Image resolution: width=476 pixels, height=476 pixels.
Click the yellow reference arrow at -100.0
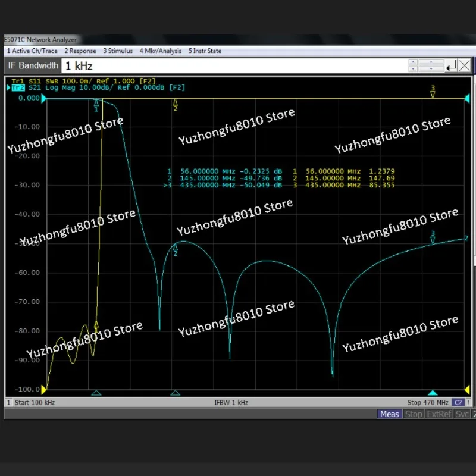[x=43, y=390]
